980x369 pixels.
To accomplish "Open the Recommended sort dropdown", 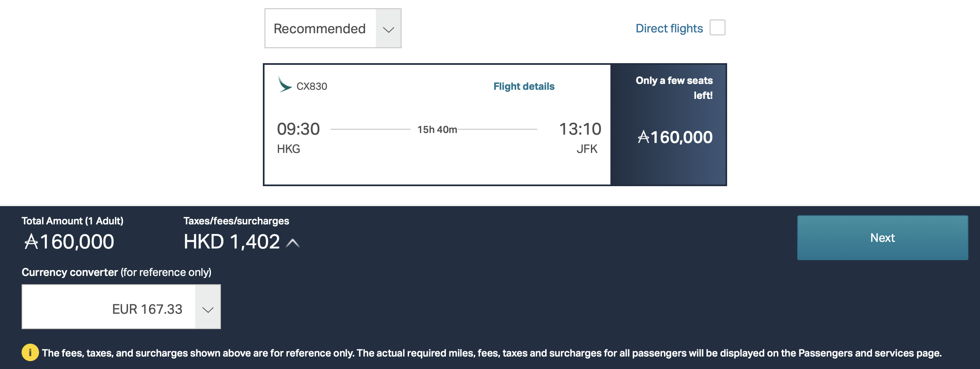I will (333, 28).
